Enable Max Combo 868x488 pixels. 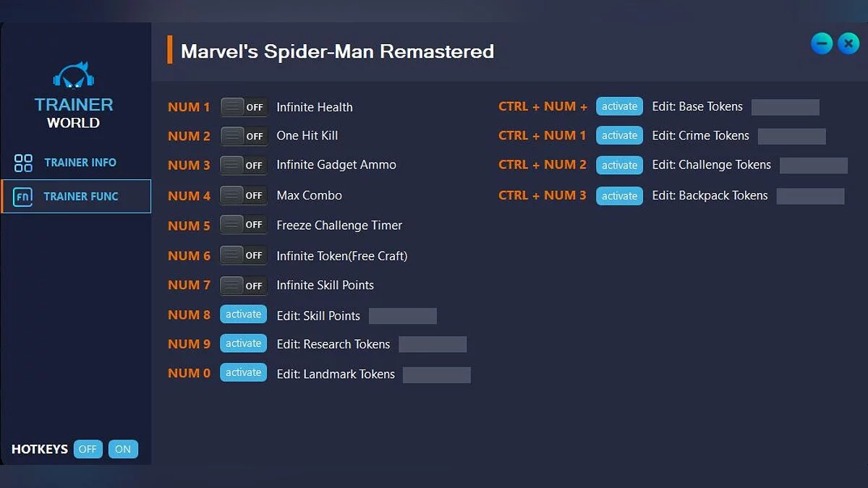[x=243, y=194]
